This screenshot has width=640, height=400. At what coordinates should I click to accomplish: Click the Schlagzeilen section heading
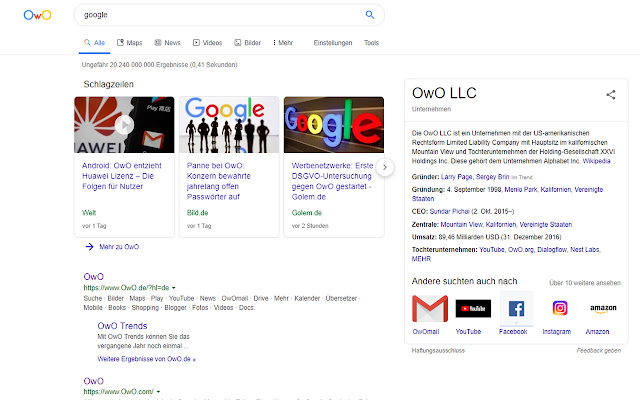click(x=109, y=84)
